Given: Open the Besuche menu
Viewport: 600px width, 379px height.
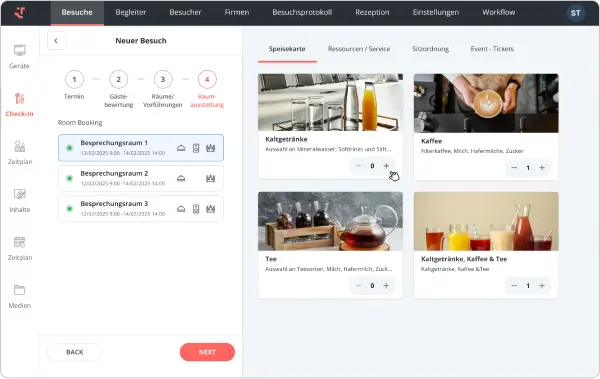Looking at the screenshot, I should (77, 12).
